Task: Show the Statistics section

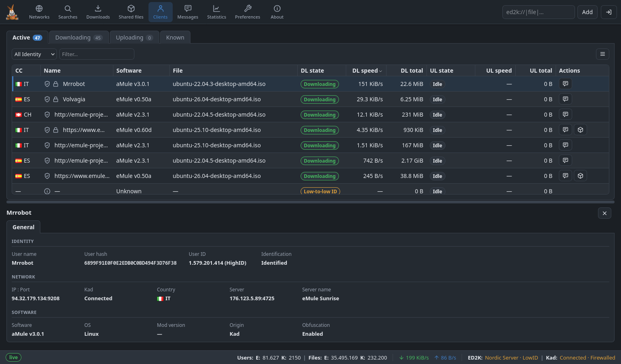Action: pos(216,12)
